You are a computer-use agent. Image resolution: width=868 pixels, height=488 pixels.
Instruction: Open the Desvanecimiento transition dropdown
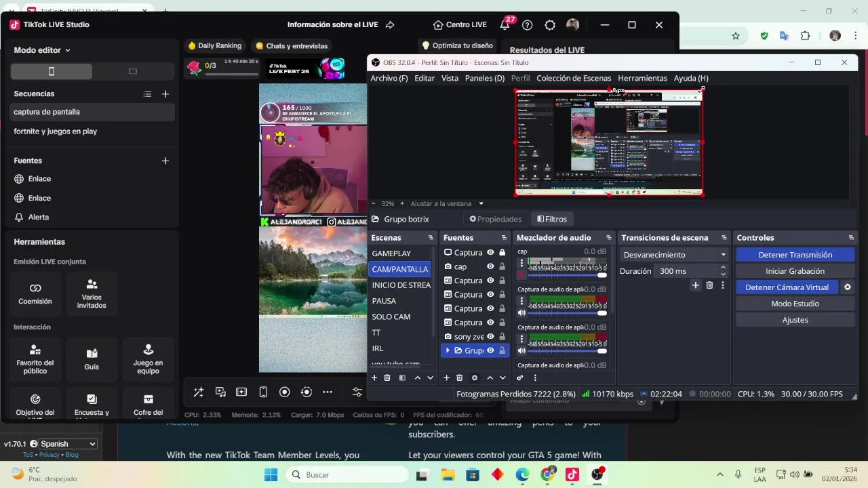click(x=674, y=255)
